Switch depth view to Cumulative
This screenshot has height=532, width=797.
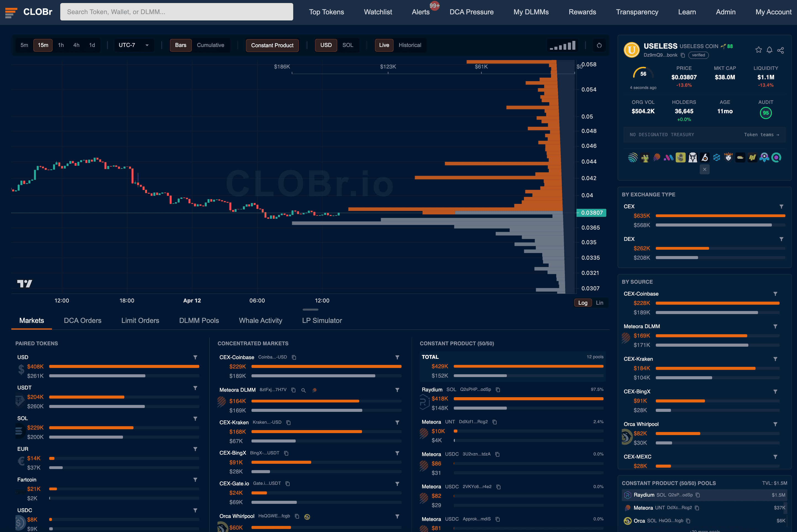(211, 45)
